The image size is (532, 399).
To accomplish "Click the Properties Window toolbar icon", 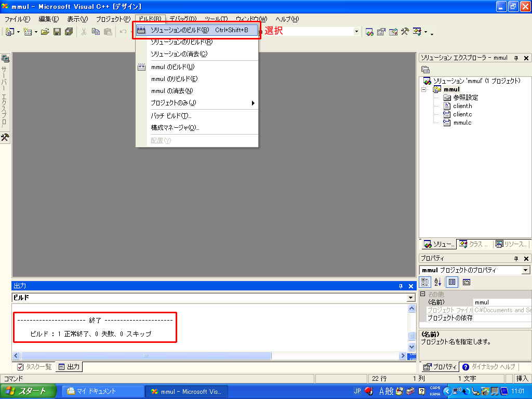I will point(381,32).
